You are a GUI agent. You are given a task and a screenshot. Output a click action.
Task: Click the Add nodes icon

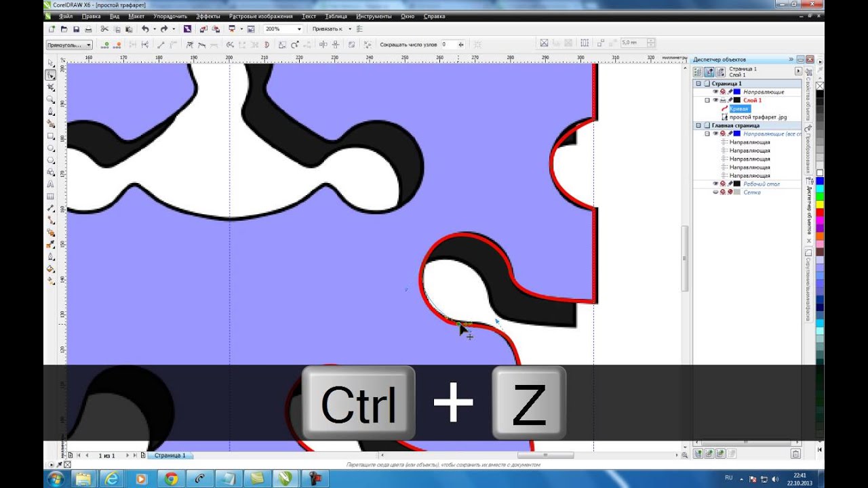pyautogui.click(x=105, y=45)
